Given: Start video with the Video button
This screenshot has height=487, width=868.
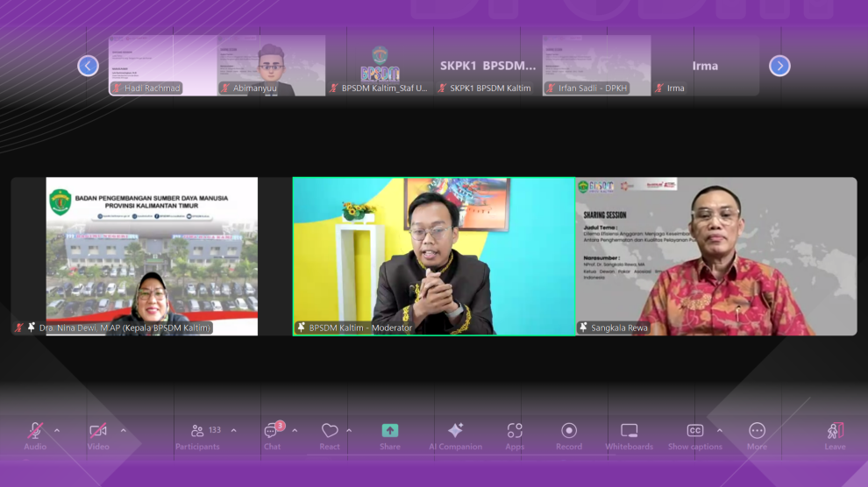Looking at the screenshot, I should [98, 435].
